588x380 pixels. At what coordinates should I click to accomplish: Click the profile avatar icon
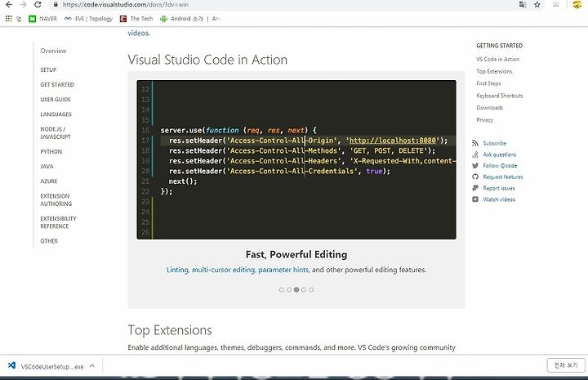pyautogui.click(x=577, y=5)
